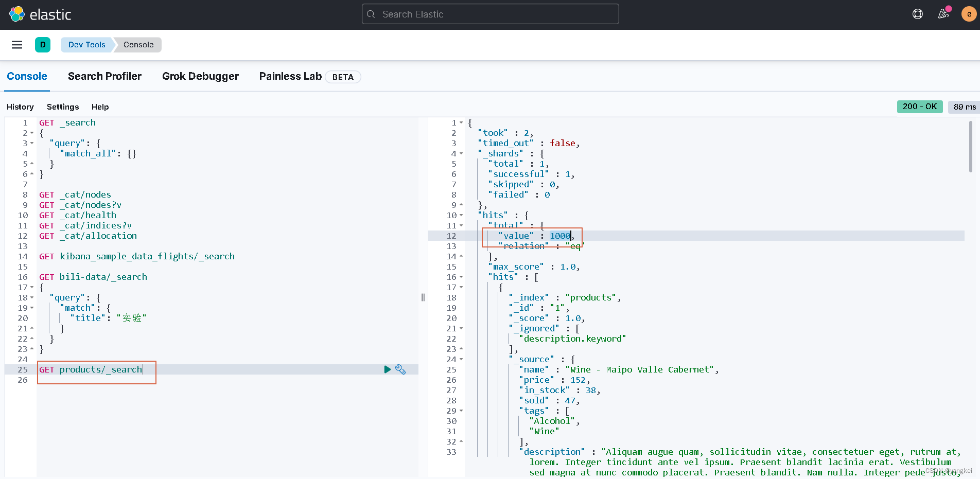Click the panel resize handle between editors
The width and height of the screenshot is (980, 479).
[423, 297]
